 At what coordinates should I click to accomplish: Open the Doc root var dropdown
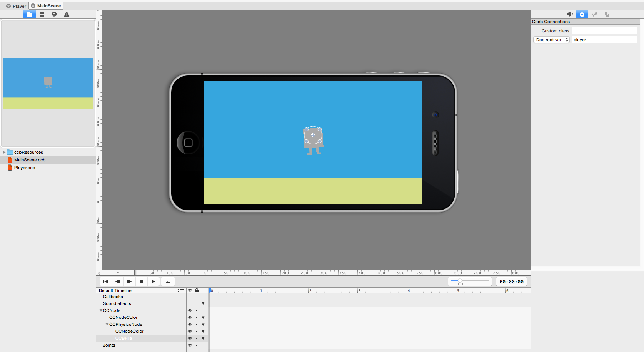point(551,40)
